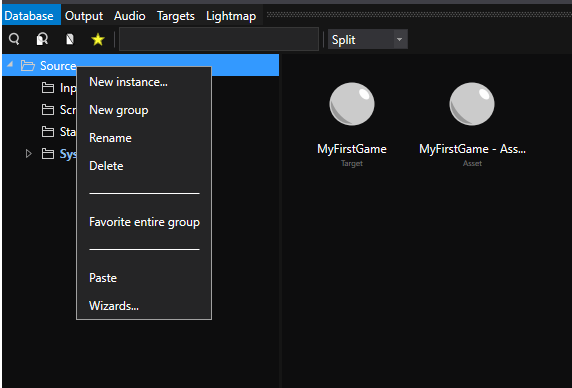This screenshot has width=572, height=388.
Task: Choose New group from context menu
Action: click(x=119, y=110)
